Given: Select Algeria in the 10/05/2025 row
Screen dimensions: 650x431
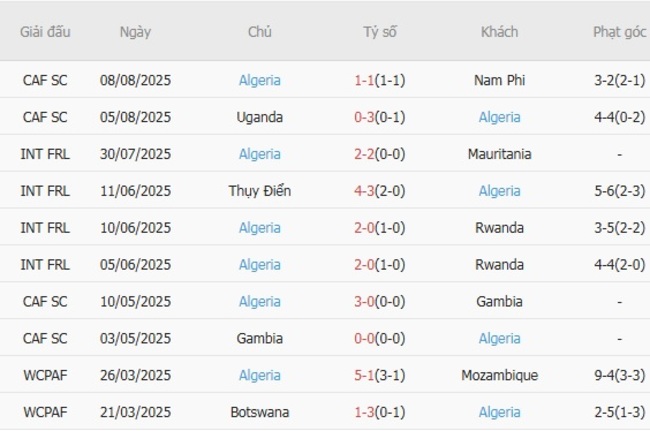Looking at the screenshot, I should (260, 302).
